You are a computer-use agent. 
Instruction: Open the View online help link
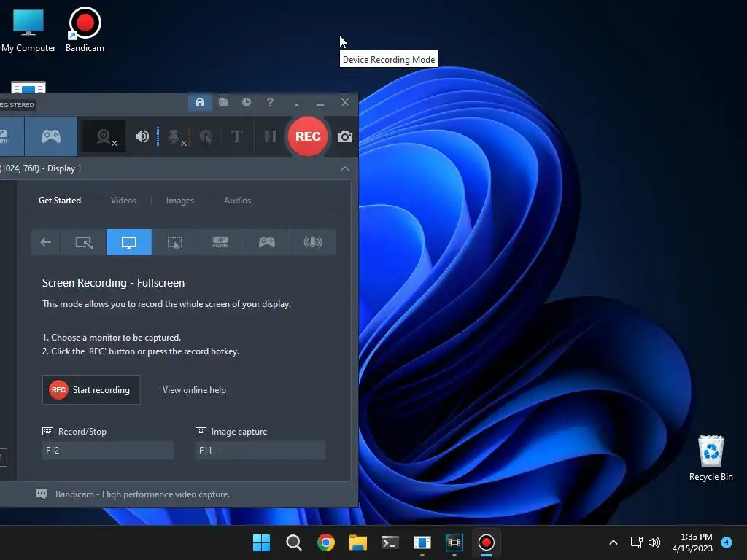[x=194, y=390]
